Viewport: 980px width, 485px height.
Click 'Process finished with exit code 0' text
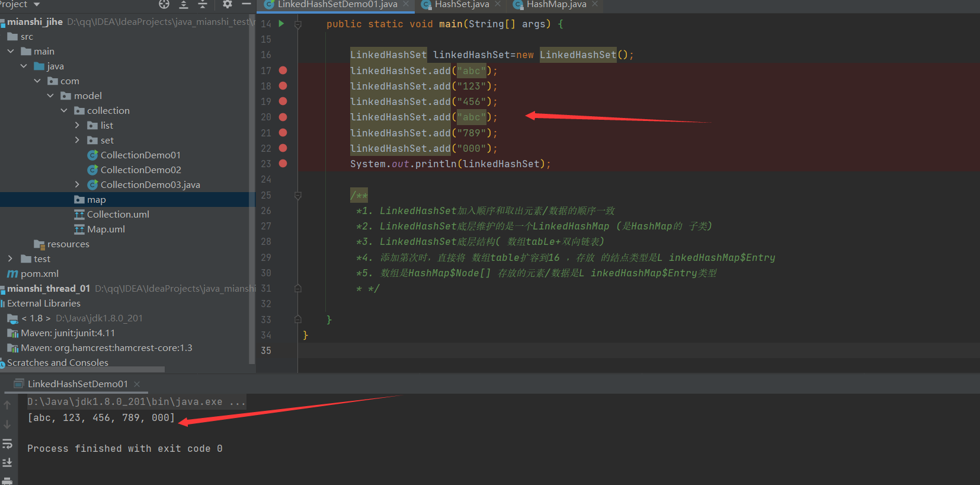point(125,449)
